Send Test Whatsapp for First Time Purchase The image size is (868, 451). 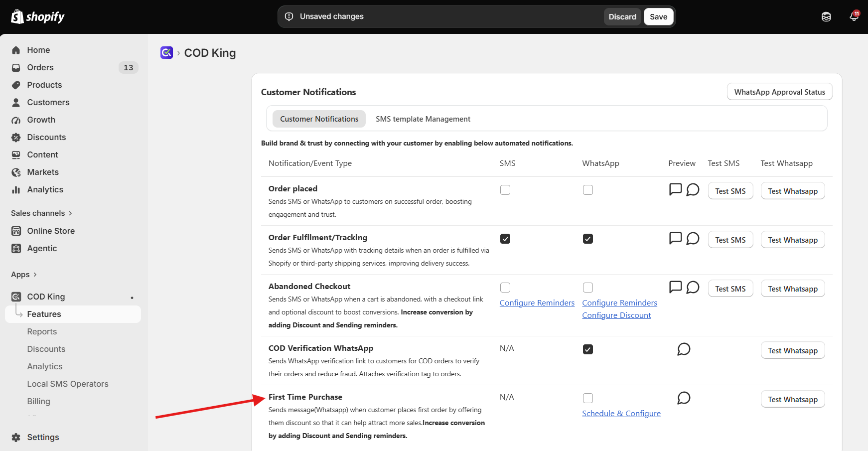[793, 399]
